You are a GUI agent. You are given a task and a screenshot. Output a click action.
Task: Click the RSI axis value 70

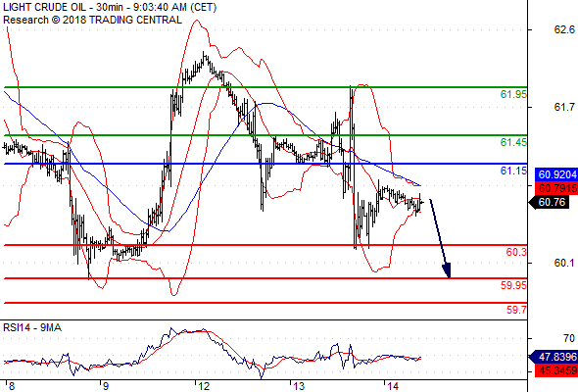point(569,338)
